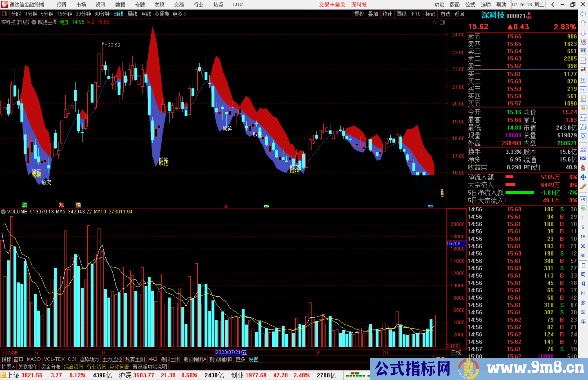This screenshot has width=588, height=380.
Task: Switch to 分时 intraday view
Action: click(16, 14)
